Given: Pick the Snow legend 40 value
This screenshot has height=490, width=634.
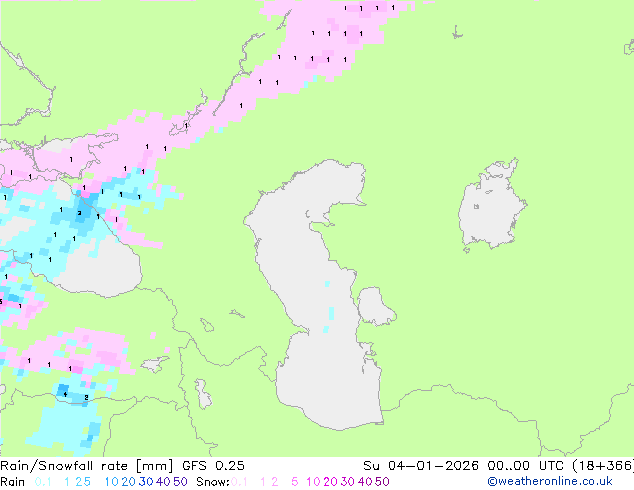Looking at the screenshot, I should (x=365, y=482).
